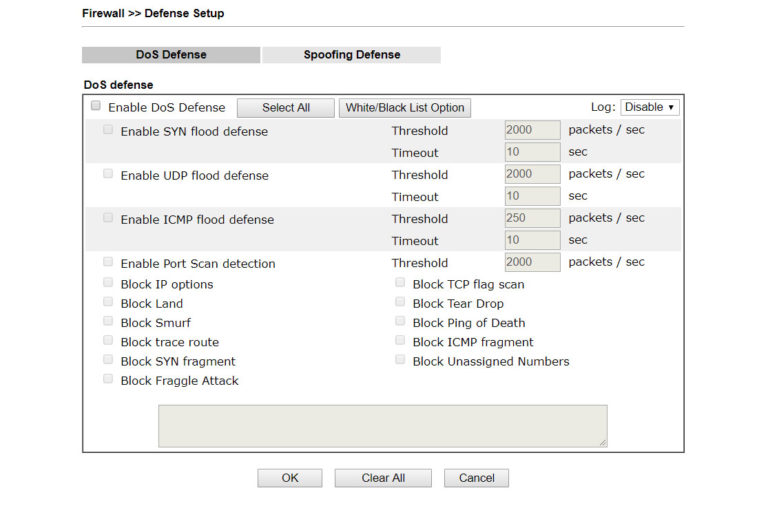This screenshot has width=768, height=508.
Task: Open White/Black List Option
Action: click(405, 108)
